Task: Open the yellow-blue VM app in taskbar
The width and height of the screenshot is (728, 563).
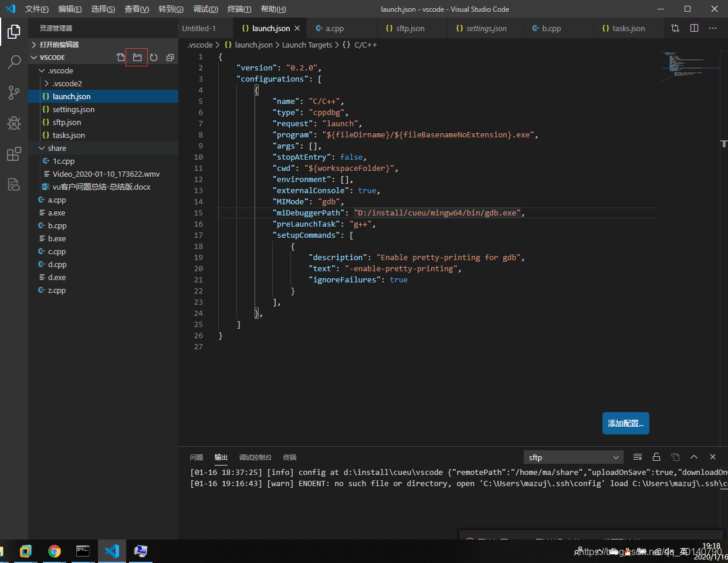Action: 26,551
